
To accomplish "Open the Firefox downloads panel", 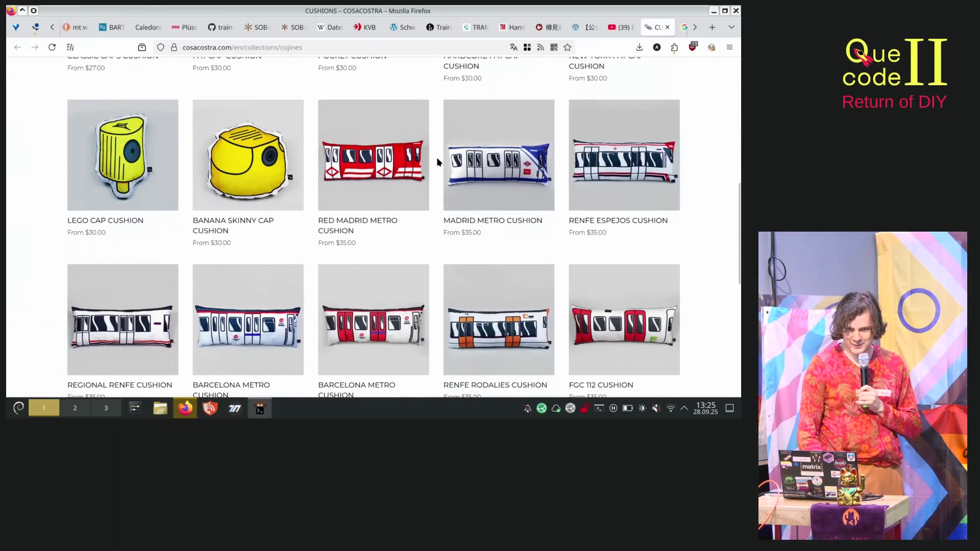I will [639, 47].
